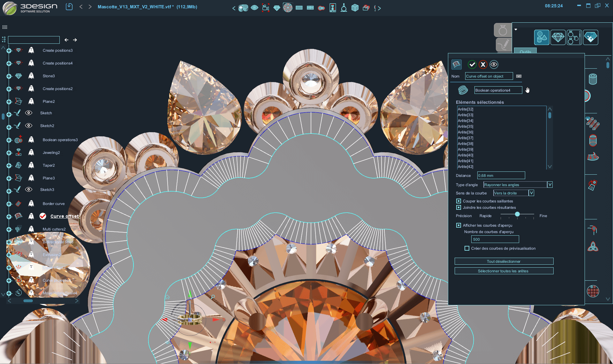This screenshot has width=613, height=364.
Task: Click the cube primitive icon in top toolbar
Action: (355, 7)
